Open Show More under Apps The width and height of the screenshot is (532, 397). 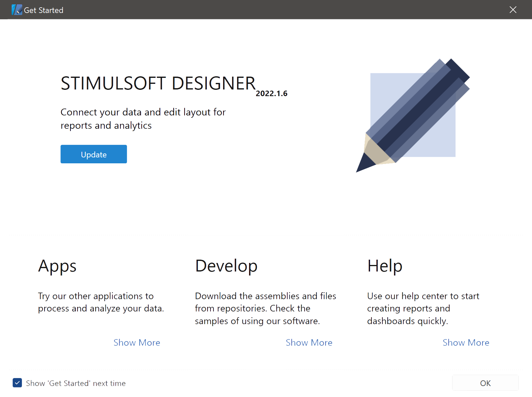137,342
